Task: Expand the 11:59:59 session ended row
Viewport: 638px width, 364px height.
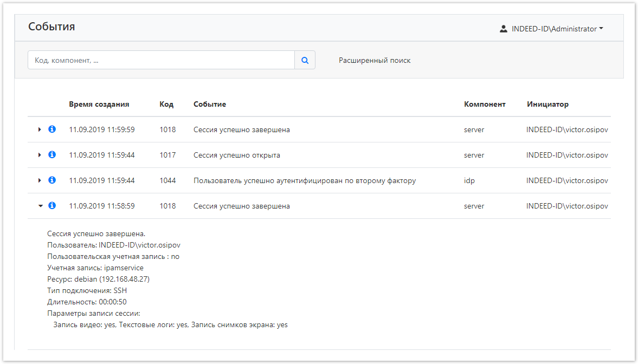Action: point(40,129)
